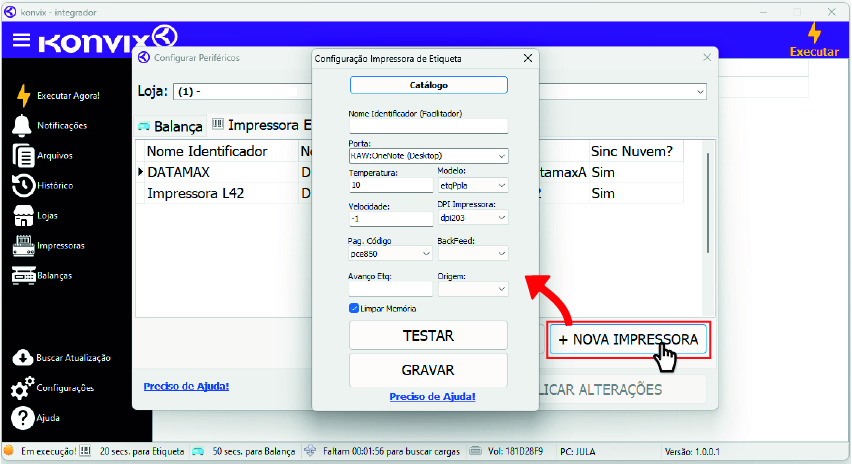Click the PC: JULA status text
Viewport: 852px width, 464px height.
point(578,452)
